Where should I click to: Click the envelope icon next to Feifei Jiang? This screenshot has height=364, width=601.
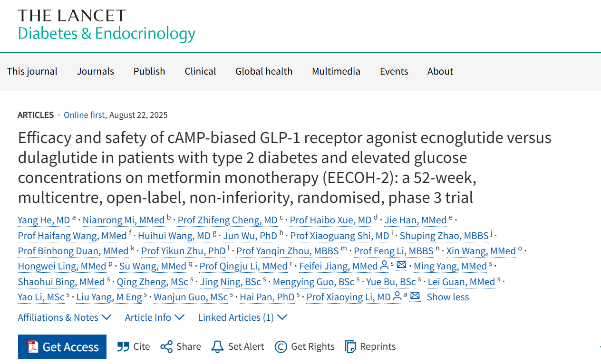401,266
